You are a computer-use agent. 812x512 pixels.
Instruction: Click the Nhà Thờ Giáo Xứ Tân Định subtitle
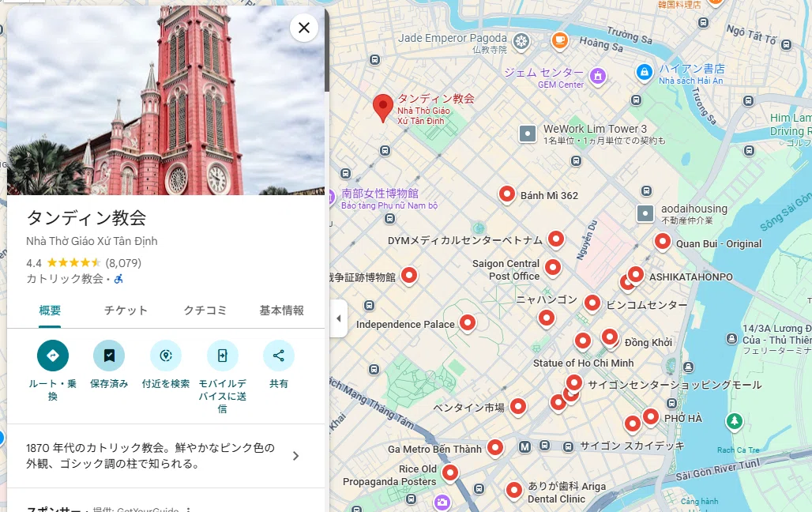92,241
